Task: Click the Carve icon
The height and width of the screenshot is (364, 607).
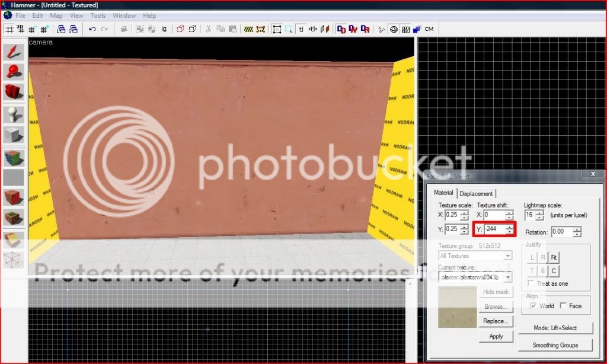Action: (124, 29)
